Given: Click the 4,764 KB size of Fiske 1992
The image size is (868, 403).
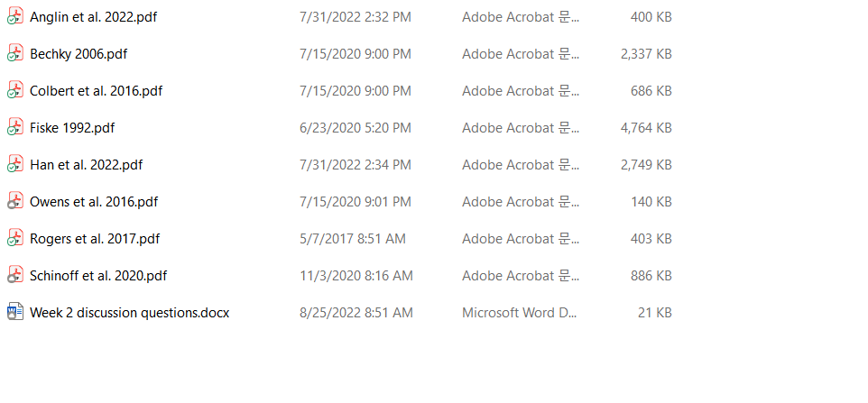Looking at the screenshot, I should click(x=646, y=128).
